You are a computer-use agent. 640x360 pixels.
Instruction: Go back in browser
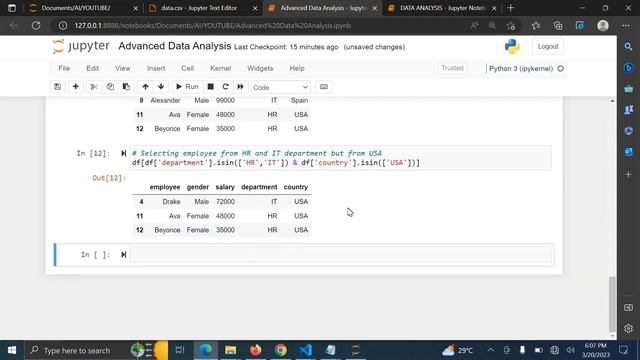pos(13,26)
